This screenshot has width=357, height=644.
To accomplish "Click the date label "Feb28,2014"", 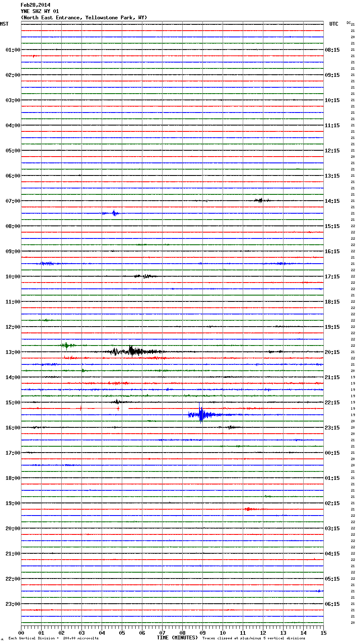I will point(35,5).
